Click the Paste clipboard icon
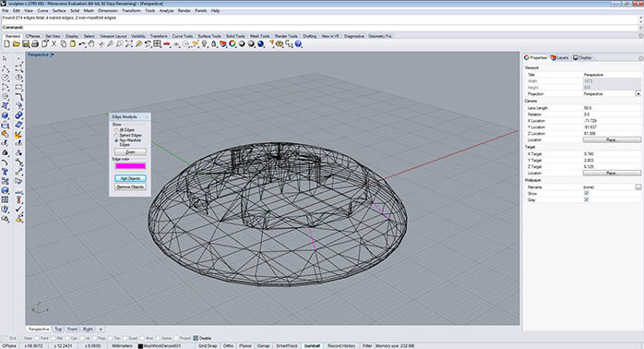Screen dimensions: 644x349 point(73,44)
